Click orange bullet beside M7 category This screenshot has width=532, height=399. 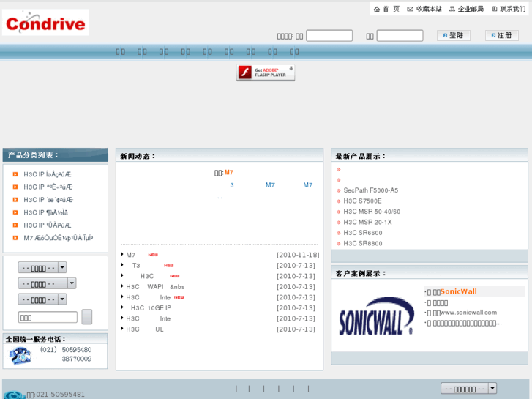(15, 238)
